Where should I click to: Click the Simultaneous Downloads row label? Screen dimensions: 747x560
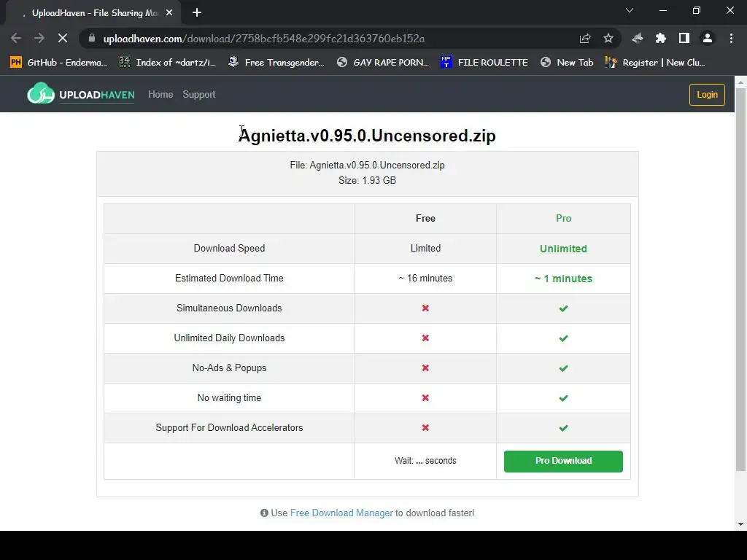click(229, 308)
